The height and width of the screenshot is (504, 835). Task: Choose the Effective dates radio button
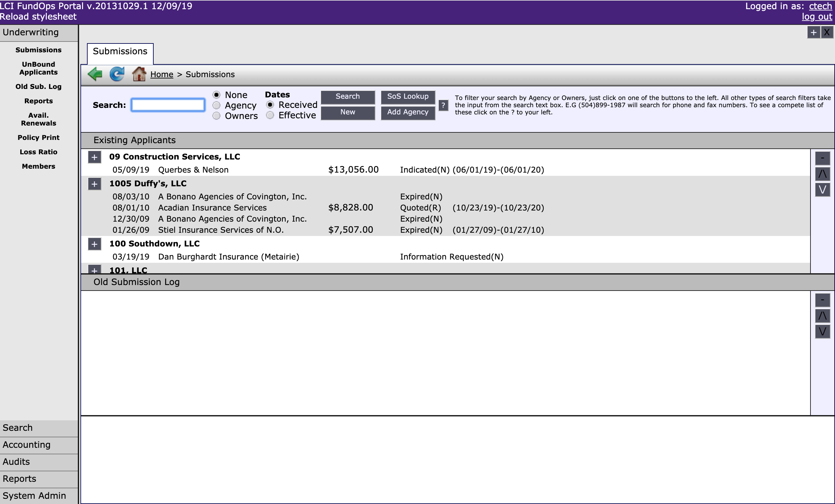[270, 115]
